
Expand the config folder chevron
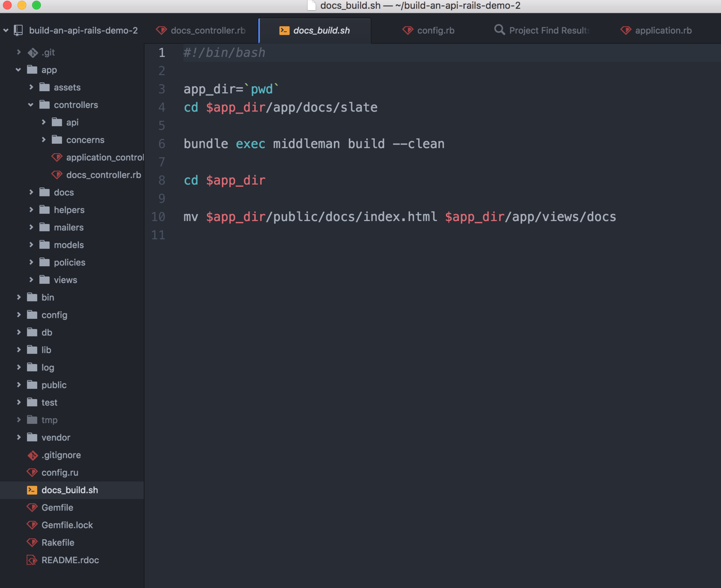19,315
